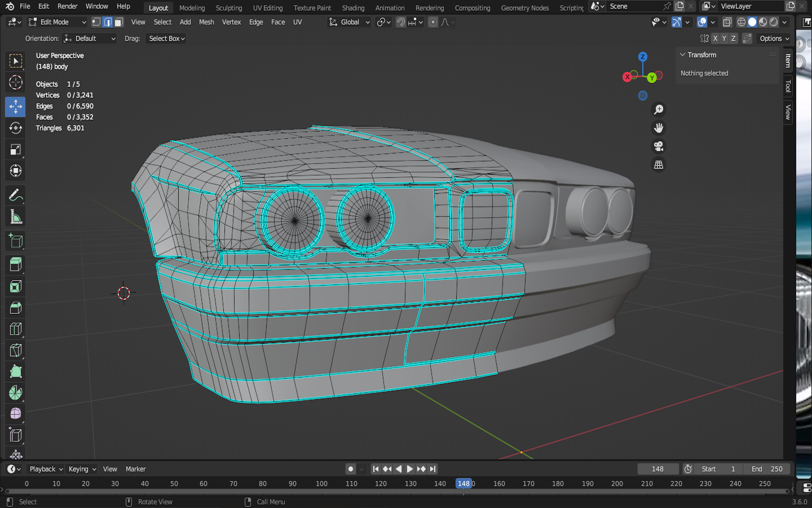
Task: Enable edge select mode
Action: pos(108,22)
